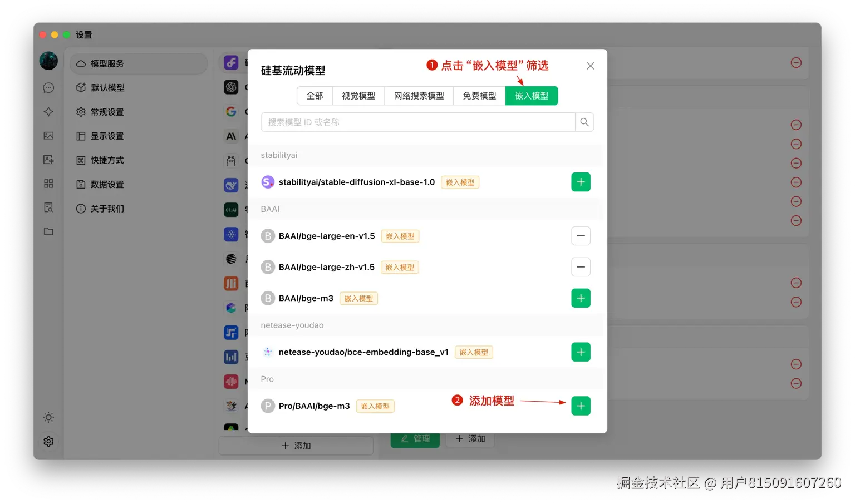855x504 pixels.
Task: Switch to the 网络搜索模型 filter tab
Action: pos(419,96)
